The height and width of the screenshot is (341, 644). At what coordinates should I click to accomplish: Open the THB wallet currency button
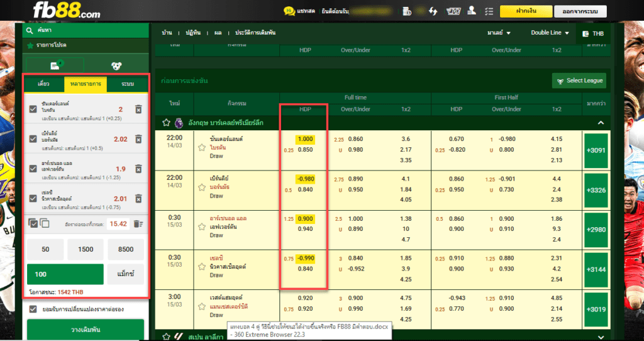pos(593,34)
